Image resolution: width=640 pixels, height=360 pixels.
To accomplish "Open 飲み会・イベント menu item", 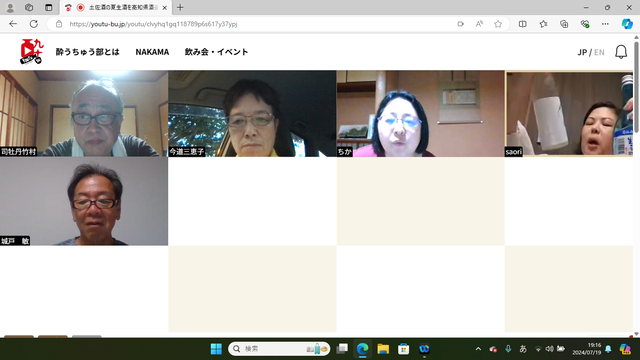I will [216, 52].
